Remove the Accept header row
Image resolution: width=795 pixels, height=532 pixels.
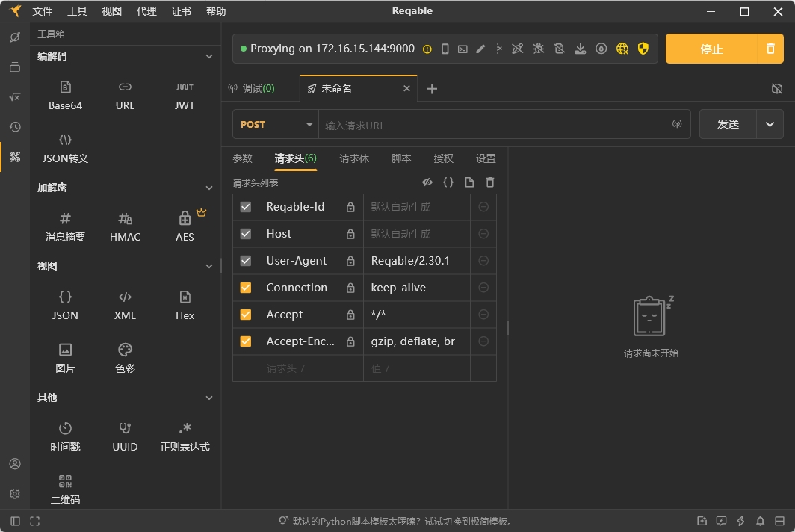[483, 315]
